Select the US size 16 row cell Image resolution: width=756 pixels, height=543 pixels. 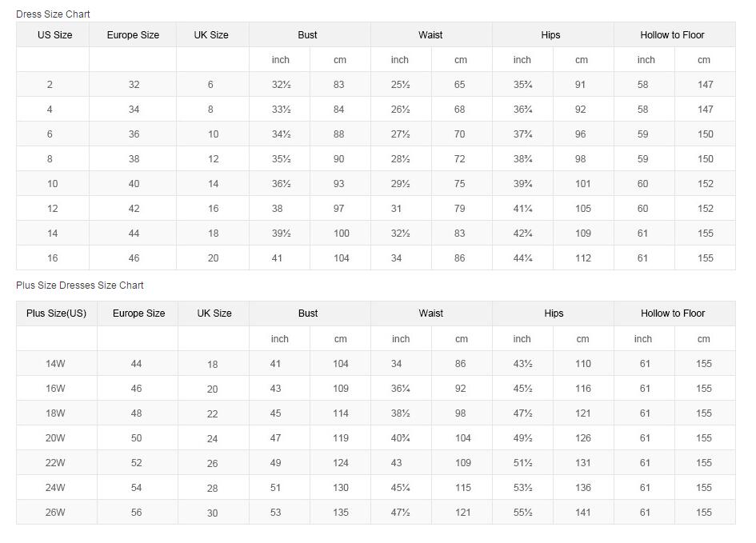(x=52, y=258)
